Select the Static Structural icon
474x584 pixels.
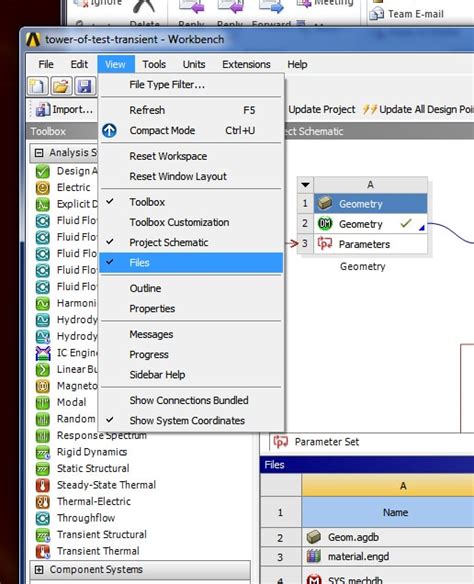pyautogui.click(x=42, y=469)
